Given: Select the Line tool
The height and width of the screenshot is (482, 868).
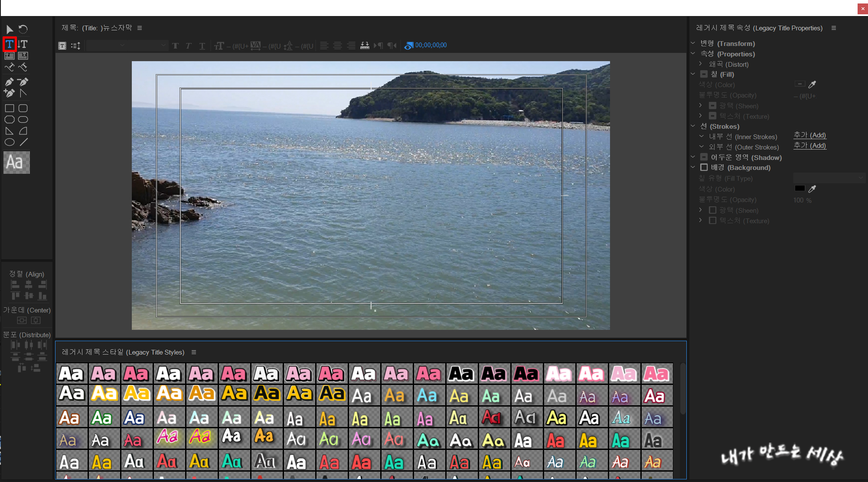Looking at the screenshot, I should 23,142.
